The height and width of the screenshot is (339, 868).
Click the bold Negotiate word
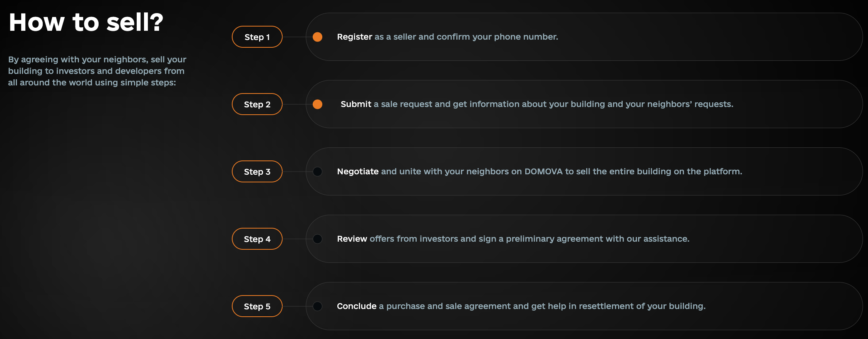[x=358, y=172]
